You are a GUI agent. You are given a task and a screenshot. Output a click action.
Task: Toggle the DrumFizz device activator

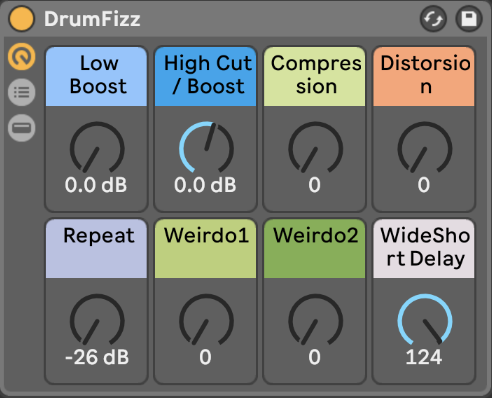[22, 19]
